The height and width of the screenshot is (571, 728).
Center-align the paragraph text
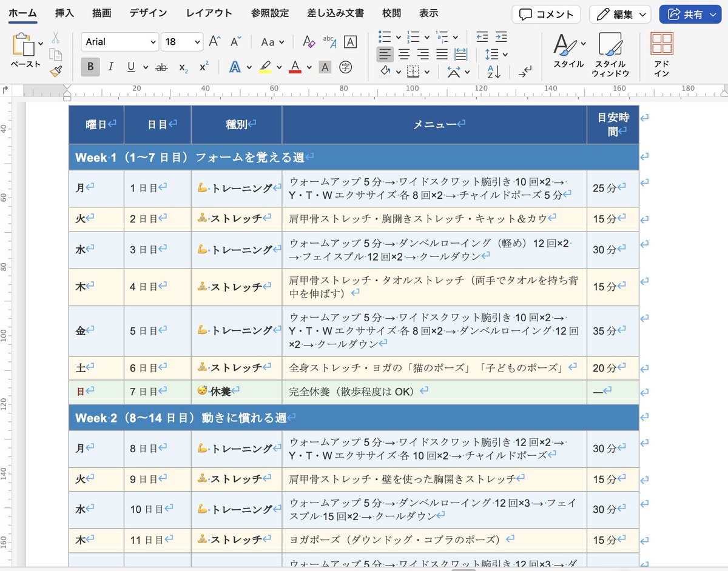(404, 55)
